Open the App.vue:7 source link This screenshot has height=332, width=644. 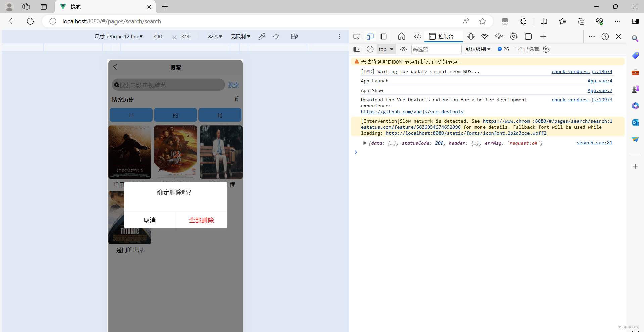[600, 90]
